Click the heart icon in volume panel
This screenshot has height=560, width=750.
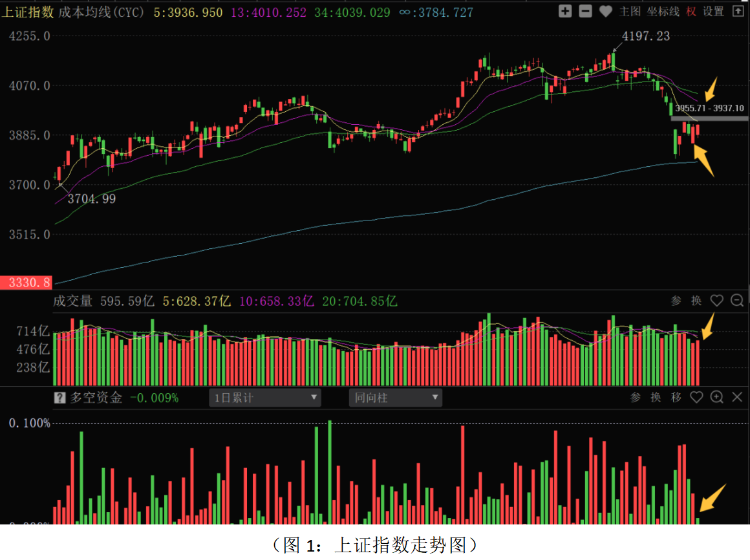(716, 300)
